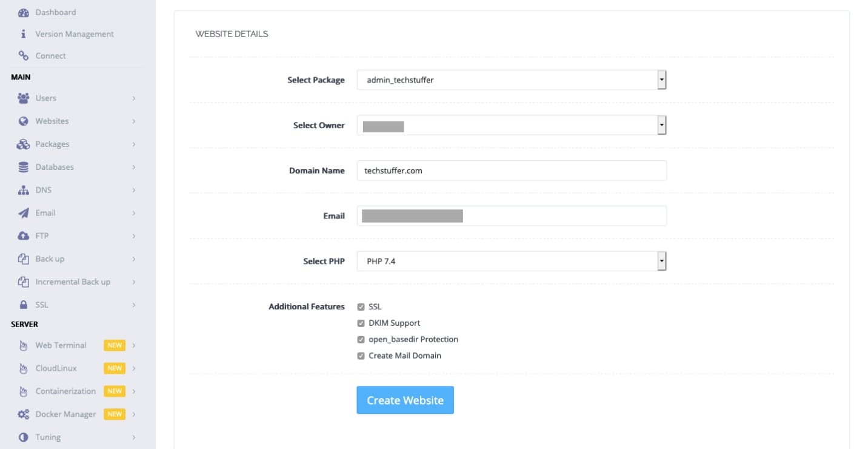This screenshot has height=449, width=868.
Task: Uncheck the SSL checkbox
Action: (x=361, y=307)
